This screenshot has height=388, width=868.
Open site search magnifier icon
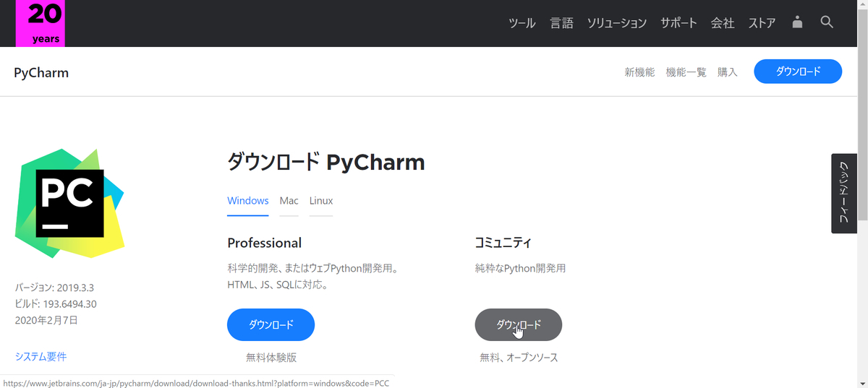point(827,22)
